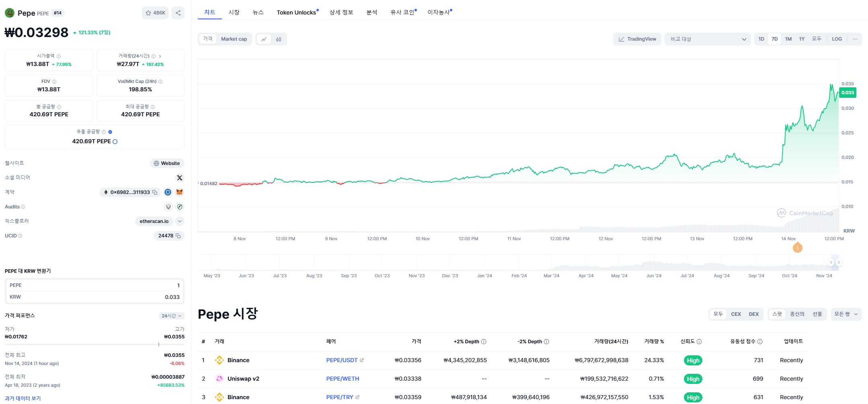Open the Token Unlocks tab
The width and height of the screenshot is (868, 404).
pos(296,12)
